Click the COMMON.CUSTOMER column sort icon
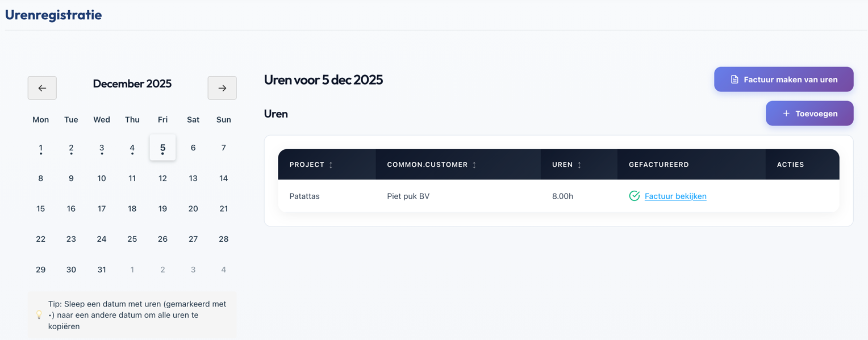Screen dimensions: 868x340 tap(474, 165)
